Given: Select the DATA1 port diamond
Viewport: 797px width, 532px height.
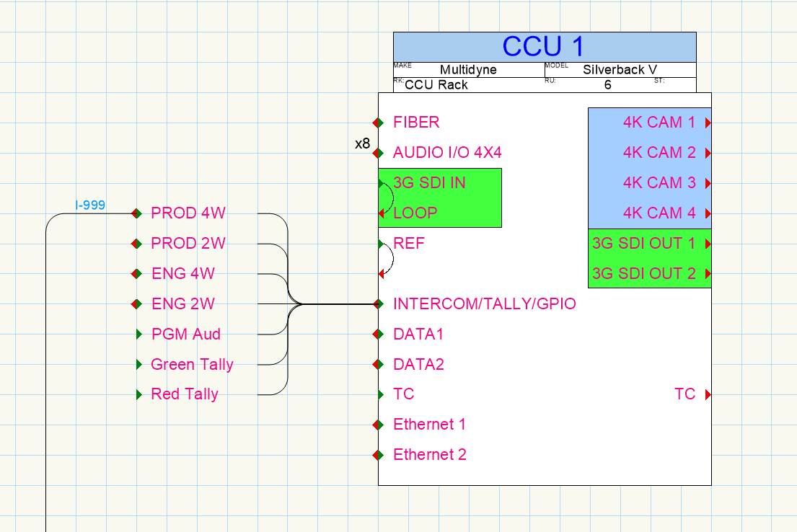Looking at the screenshot, I should point(378,334).
